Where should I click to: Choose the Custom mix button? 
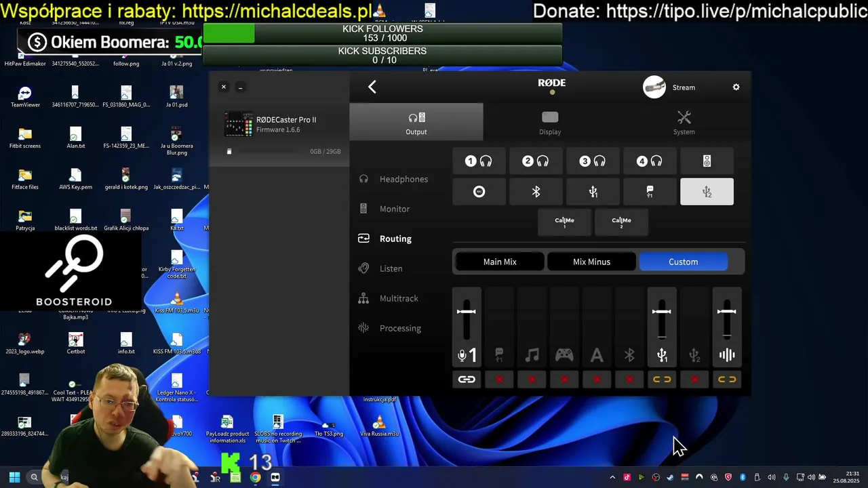point(683,262)
